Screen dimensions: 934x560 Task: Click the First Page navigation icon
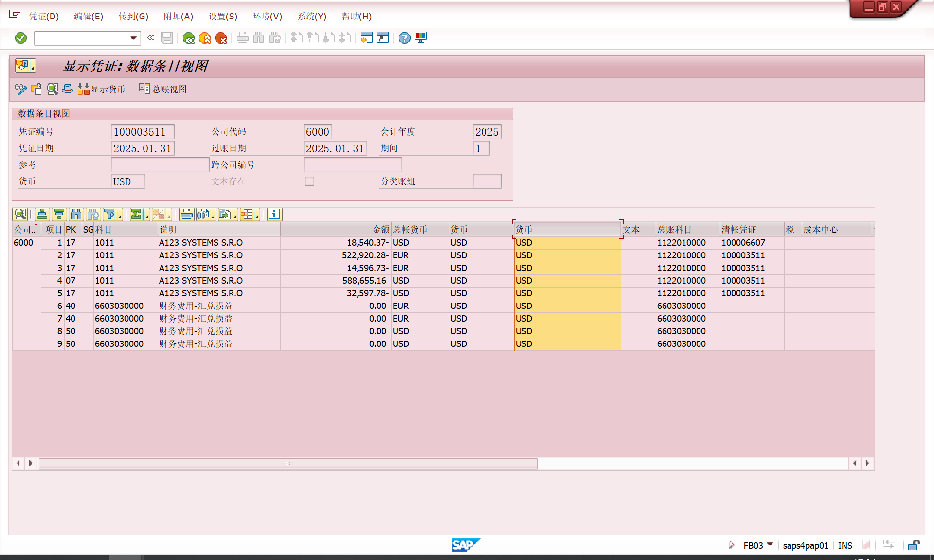(x=297, y=38)
